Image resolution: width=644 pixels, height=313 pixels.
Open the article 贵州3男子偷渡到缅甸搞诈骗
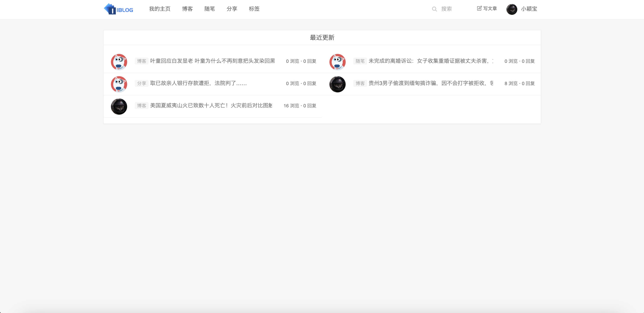coord(430,83)
